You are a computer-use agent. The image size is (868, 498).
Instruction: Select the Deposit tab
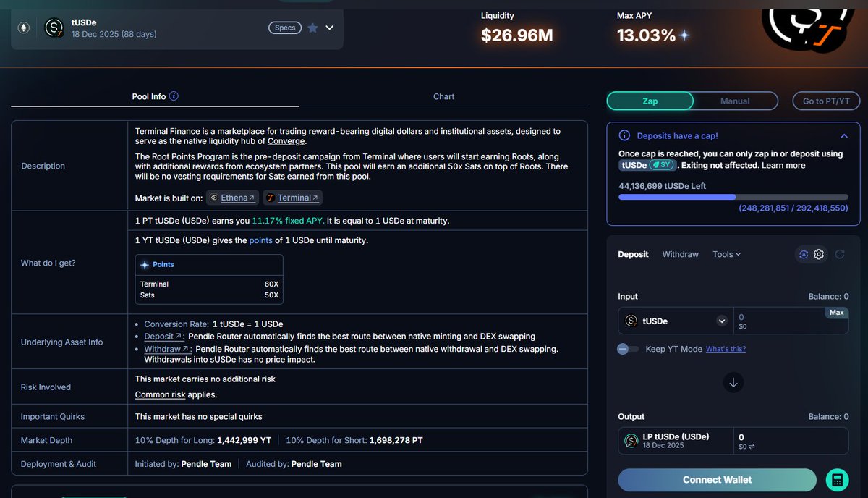[x=633, y=254]
